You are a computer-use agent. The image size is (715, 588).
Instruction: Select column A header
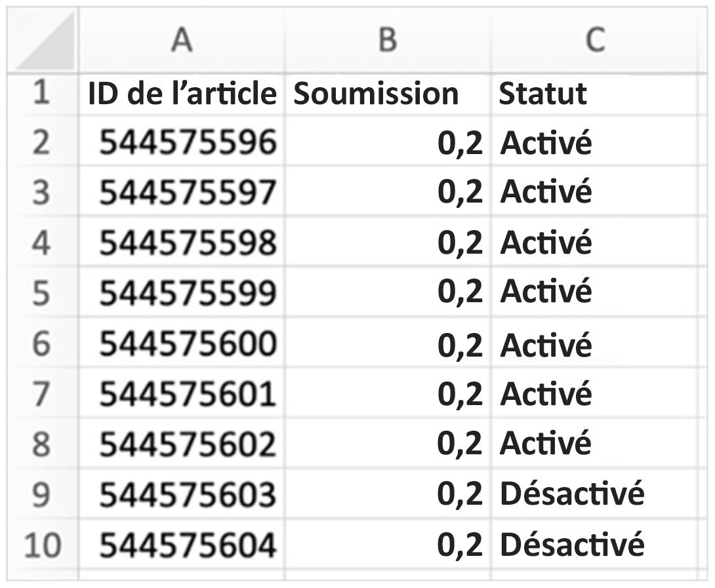click(182, 41)
